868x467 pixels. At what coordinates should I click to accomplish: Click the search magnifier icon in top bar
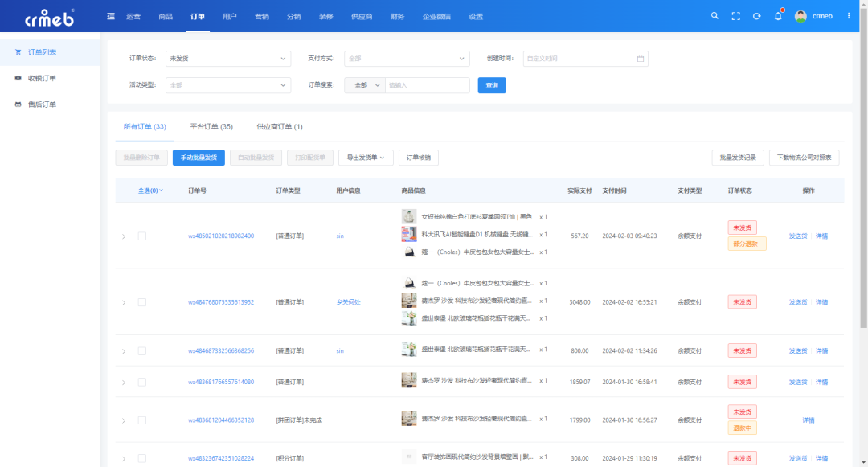714,15
